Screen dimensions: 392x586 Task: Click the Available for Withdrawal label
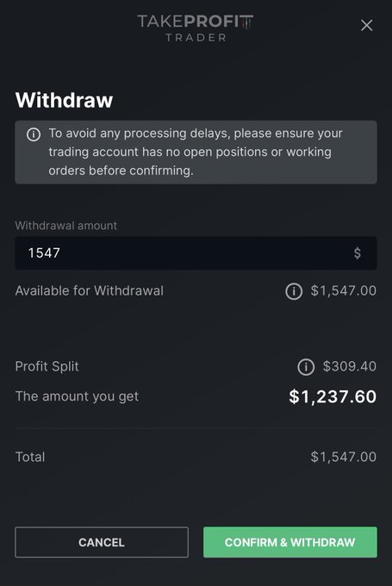click(x=90, y=290)
